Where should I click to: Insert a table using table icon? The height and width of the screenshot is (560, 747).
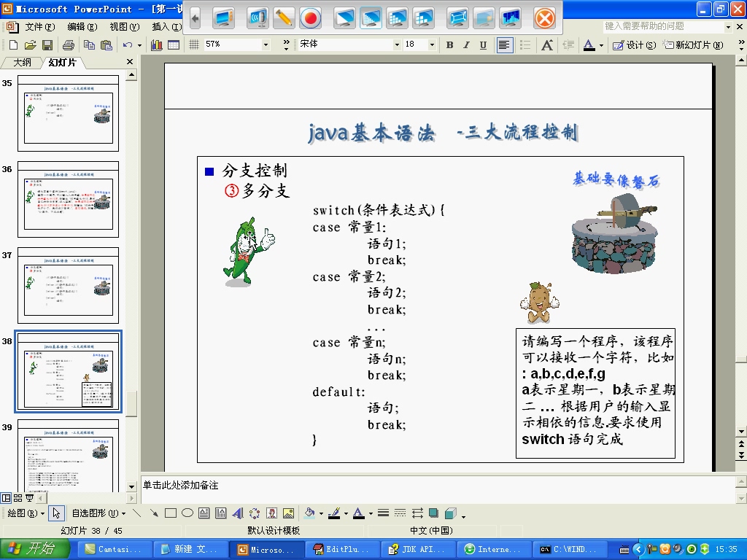click(174, 44)
